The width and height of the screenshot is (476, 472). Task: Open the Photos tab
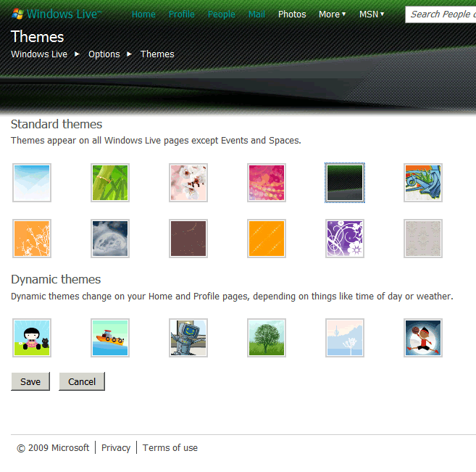click(x=292, y=15)
